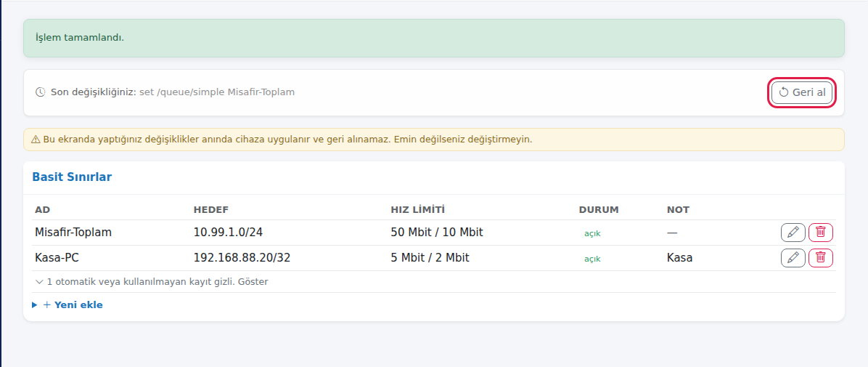Image resolution: width=868 pixels, height=367 pixels.
Task: Select the Misafir-Toplam name cell
Action: (73, 233)
